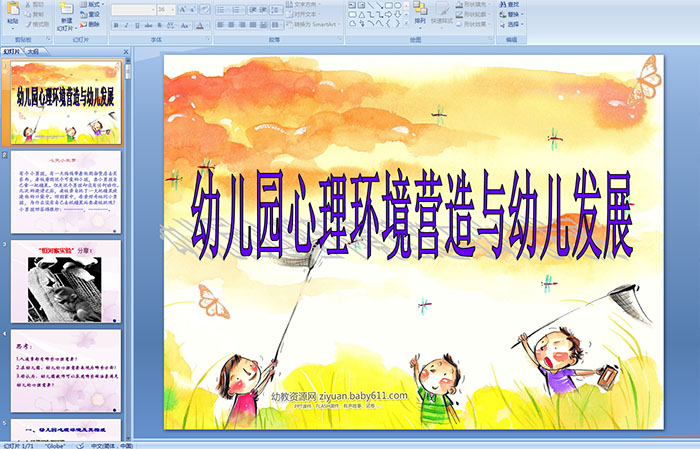
Task: Select the Oval shape in gallery
Action: (398, 5)
